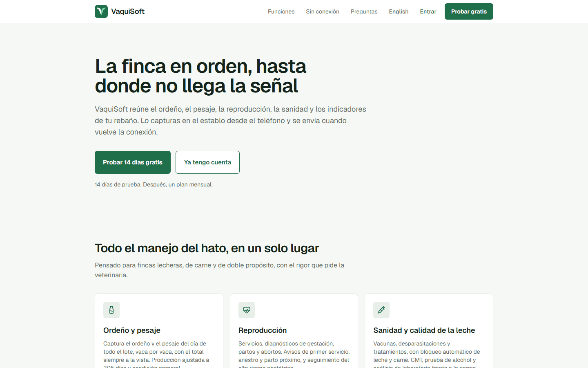Click description starting "Captura el ordeño y el pesaje"
Viewport: 588px width, 368px height.
pyautogui.click(x=156, y=354)
